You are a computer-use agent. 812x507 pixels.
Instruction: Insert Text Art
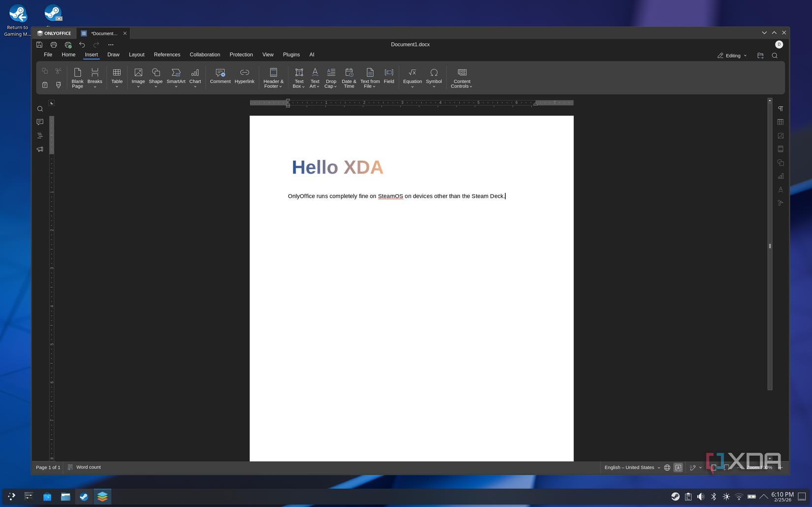pyautogui.click(x=315, y=78)
